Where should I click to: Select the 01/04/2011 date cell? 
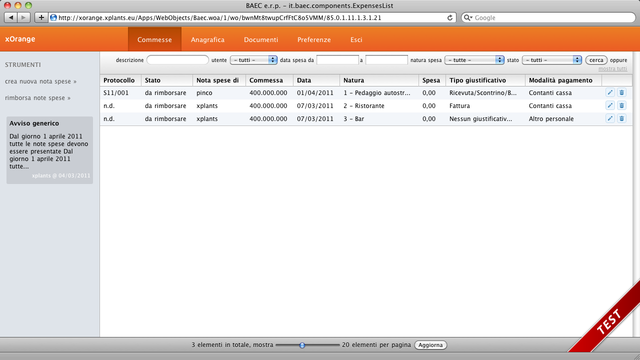pos(315,93)
